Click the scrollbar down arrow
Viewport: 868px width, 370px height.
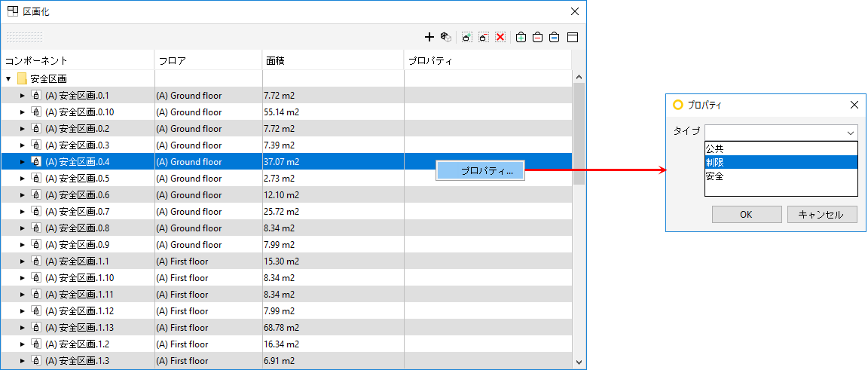pos(579,362)
